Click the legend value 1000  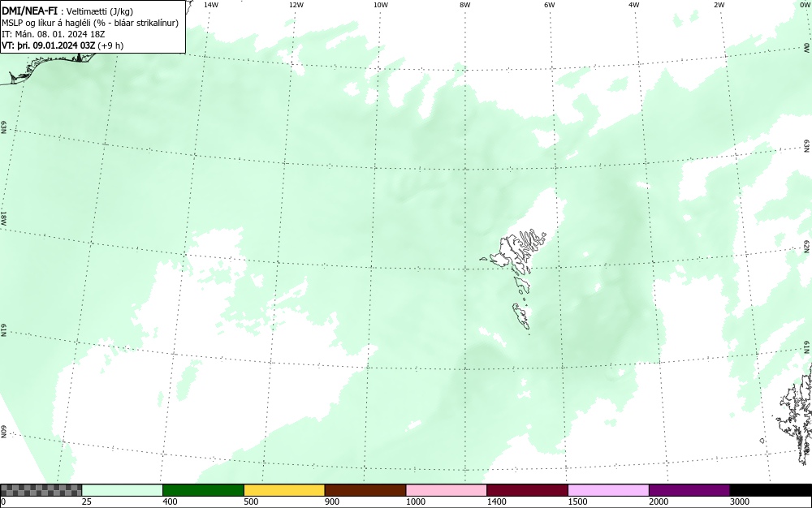pyautogui.click(x=415, y=502)
